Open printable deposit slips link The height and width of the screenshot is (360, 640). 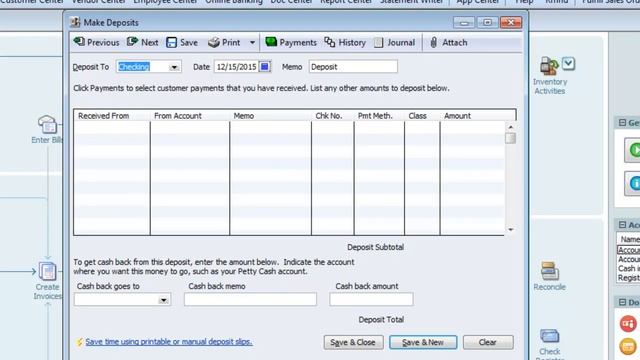point(169,342)
